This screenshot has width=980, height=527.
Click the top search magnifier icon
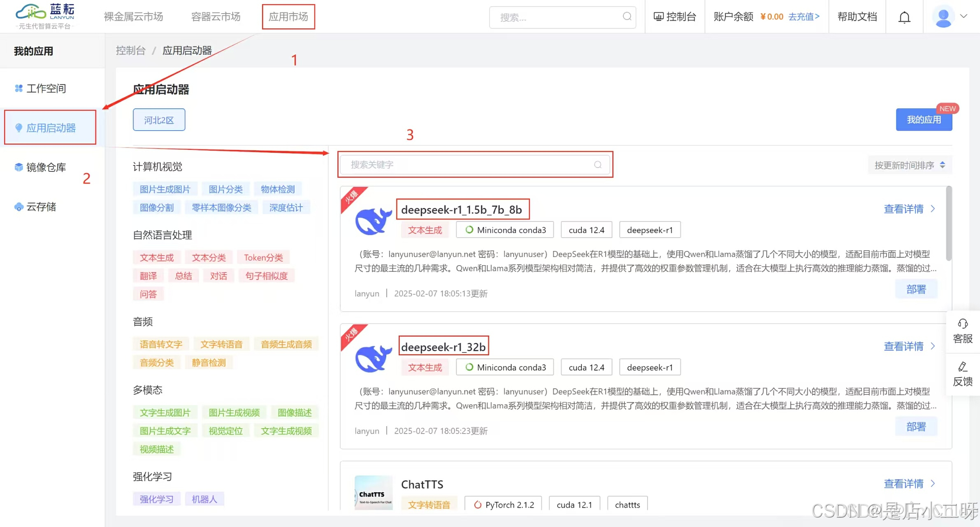point(627,16)
